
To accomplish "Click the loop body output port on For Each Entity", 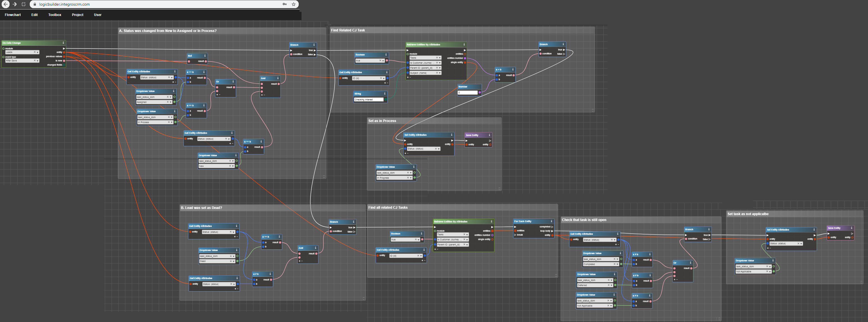I will click(552, 231).
